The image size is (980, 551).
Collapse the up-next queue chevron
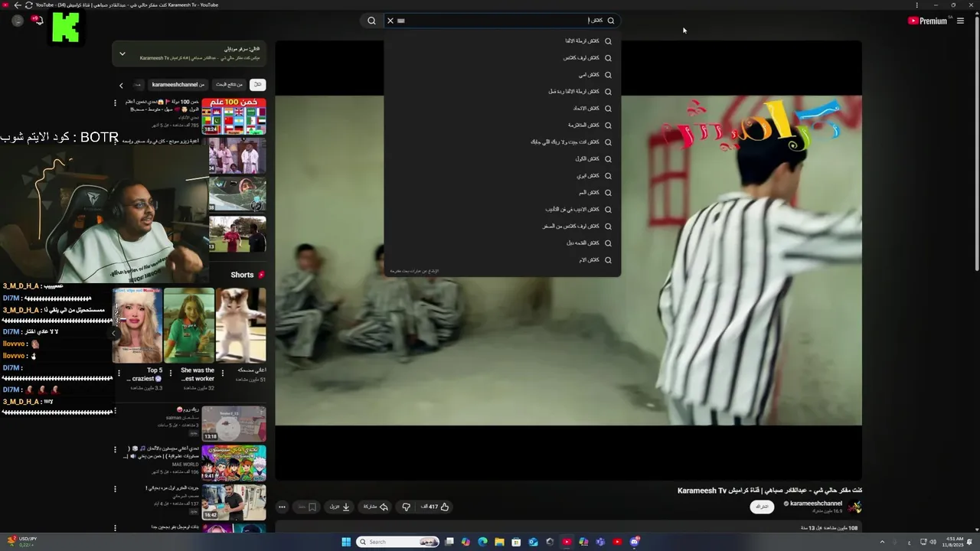coord(122,54)
